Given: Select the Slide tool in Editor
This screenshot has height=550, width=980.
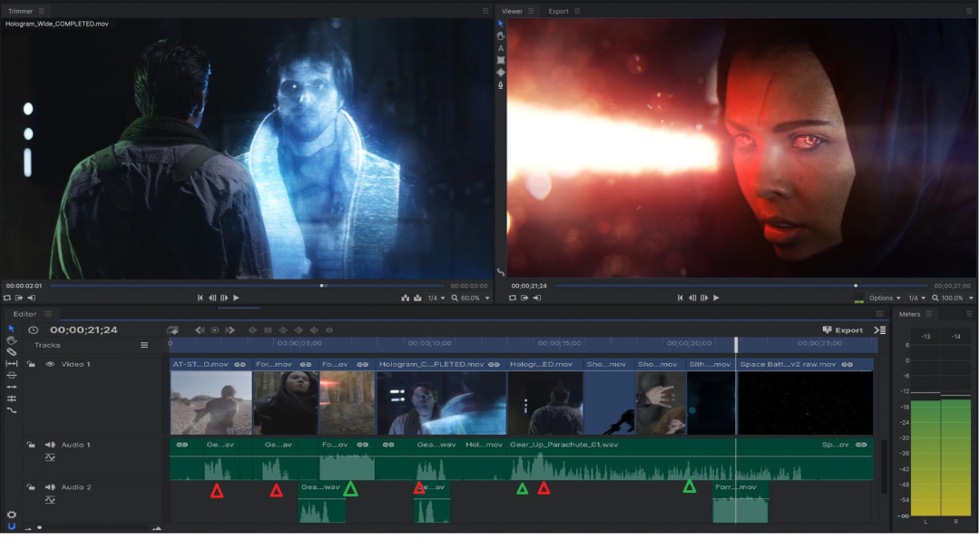Looking at the screenshot, I should click(11, 375).
